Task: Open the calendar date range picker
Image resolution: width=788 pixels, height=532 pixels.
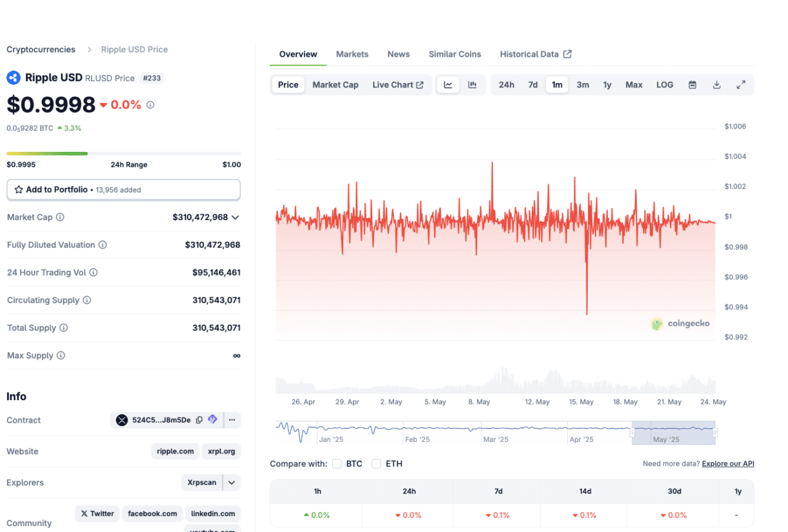Action: click(692, 85)
